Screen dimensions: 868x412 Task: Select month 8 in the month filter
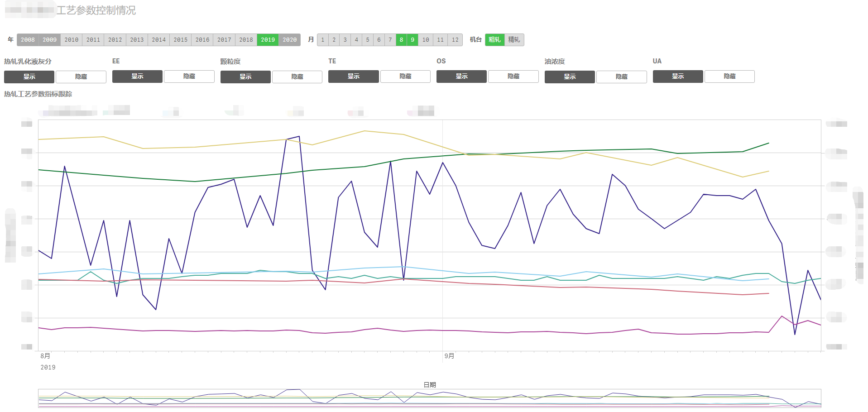pos(401,40)
